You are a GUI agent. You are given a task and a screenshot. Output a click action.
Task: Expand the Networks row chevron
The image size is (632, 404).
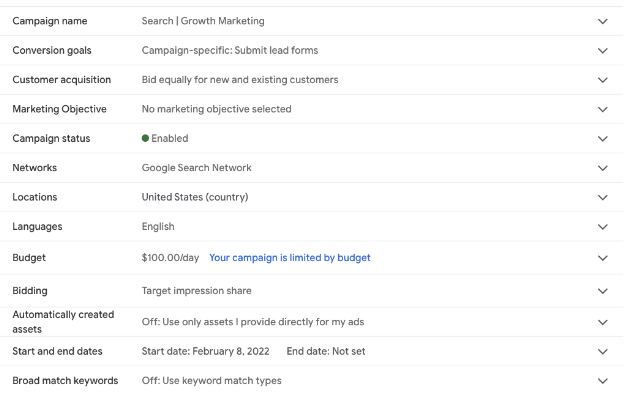point(602,168)
